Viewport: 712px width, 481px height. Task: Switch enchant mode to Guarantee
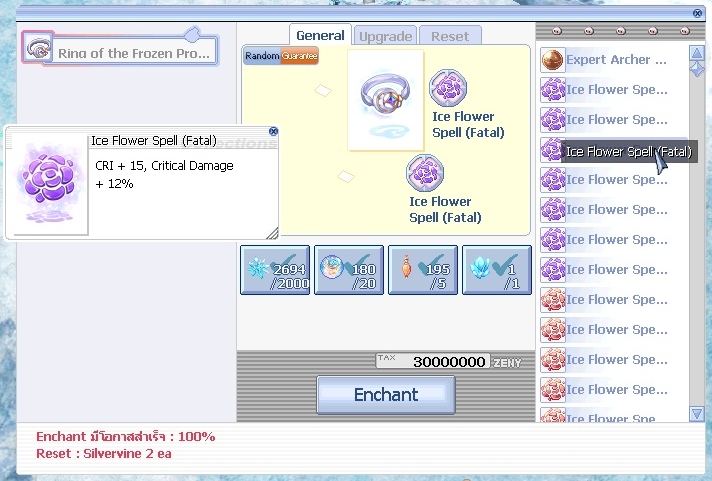[x=300, y=57]
